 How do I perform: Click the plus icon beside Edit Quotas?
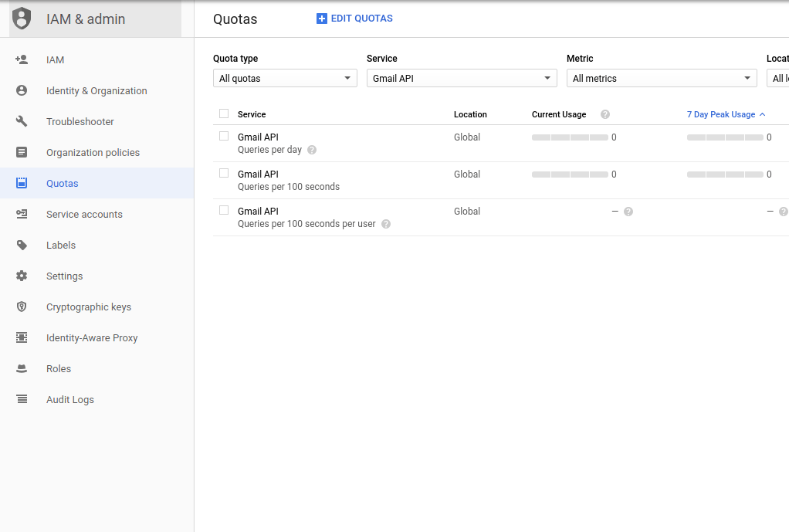(x=321, y=19)
